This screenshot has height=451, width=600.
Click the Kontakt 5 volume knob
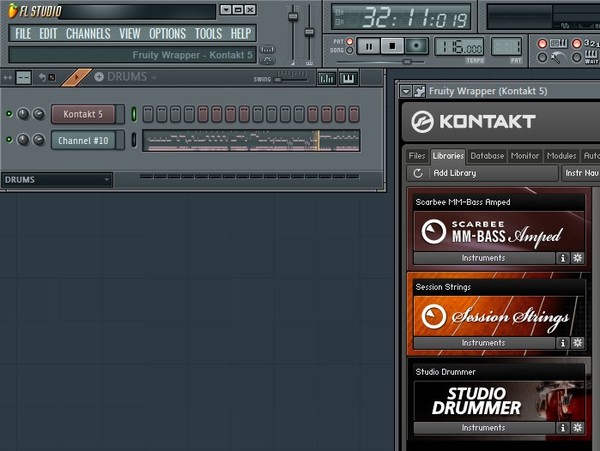click(x=38, y=114)
